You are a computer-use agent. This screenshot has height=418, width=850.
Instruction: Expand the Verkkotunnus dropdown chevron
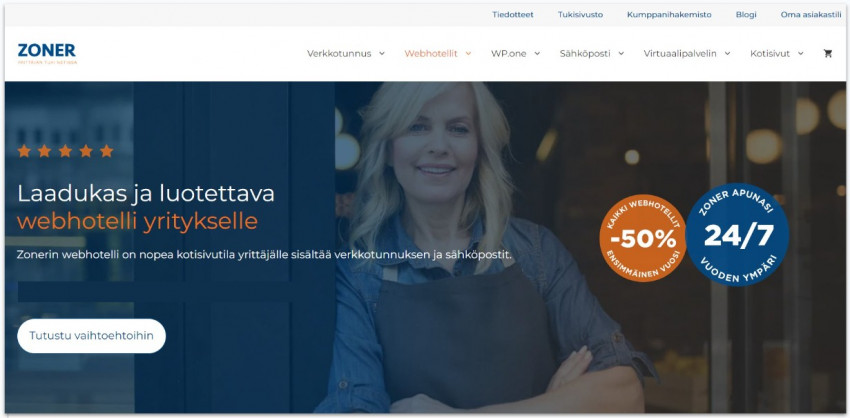click(x=382, y=54)
